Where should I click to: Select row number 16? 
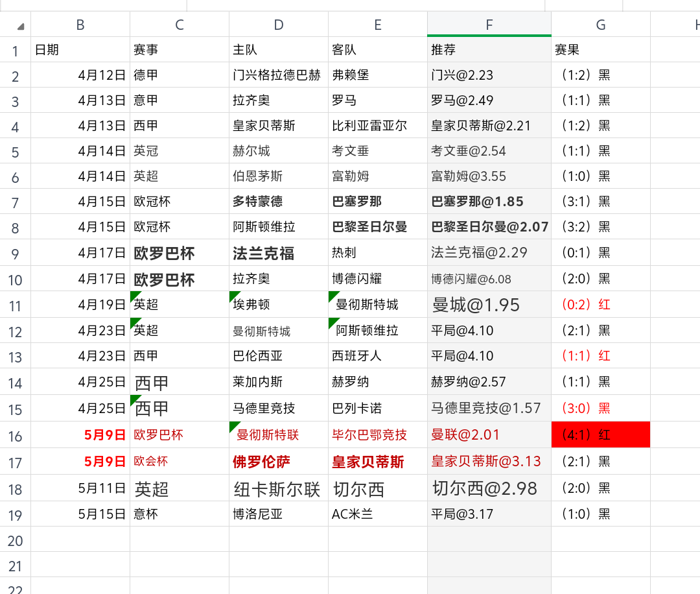coord(15,434)
